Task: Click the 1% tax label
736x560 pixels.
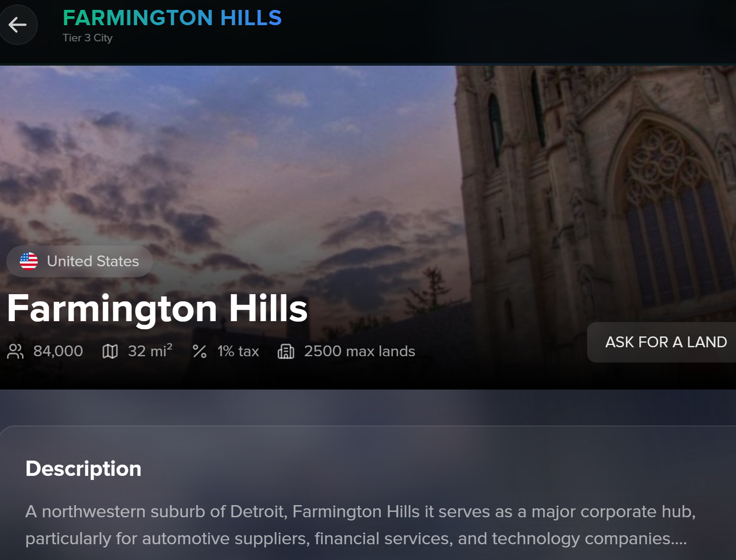Action: (x=238, y=351)
